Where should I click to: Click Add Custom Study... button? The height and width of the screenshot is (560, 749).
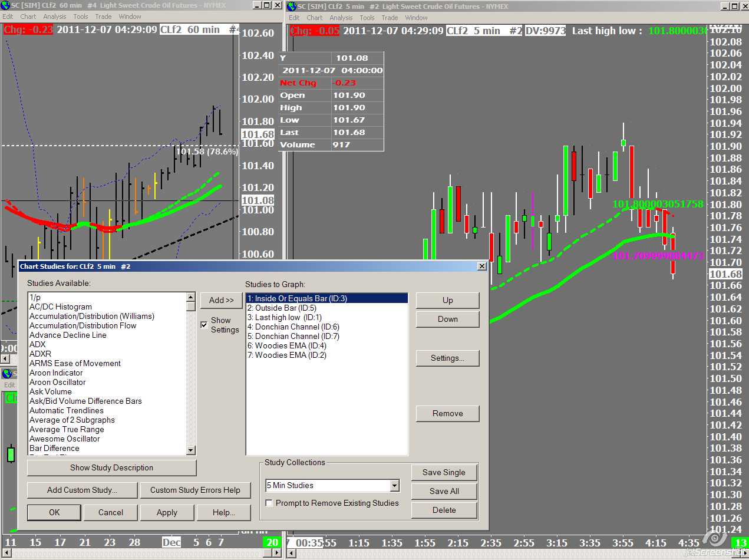click(x=82, y=490)
